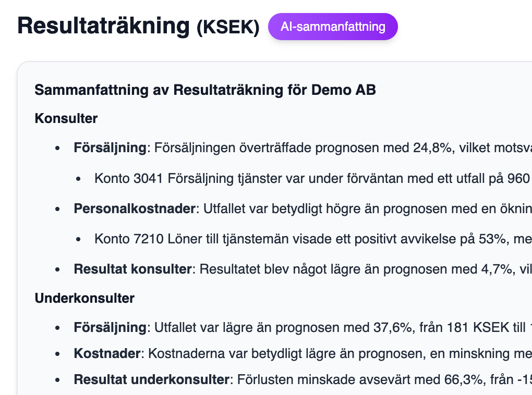Click the Sammanfattning av Resultaträkning för Demo AB title
Image resolution: width=532 pixels, height=395 pixels.
point(205,90)
